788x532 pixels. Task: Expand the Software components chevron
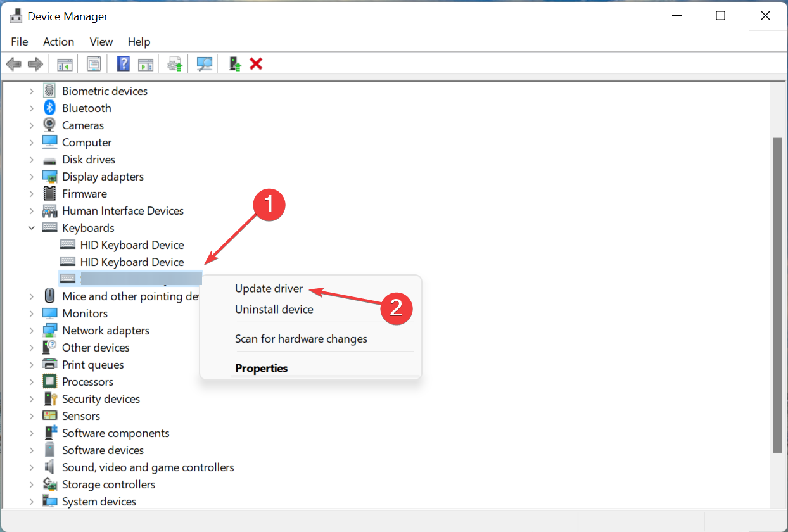(x=31, y=433)
